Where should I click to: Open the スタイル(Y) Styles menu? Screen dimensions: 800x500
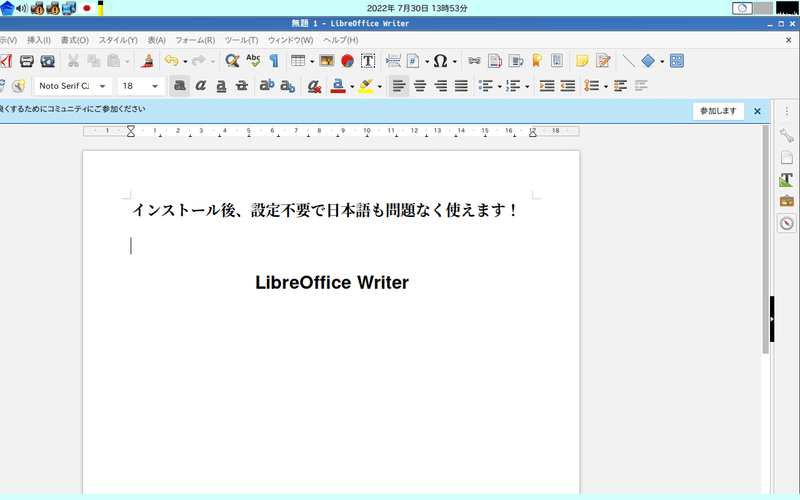tap(118, 40)
